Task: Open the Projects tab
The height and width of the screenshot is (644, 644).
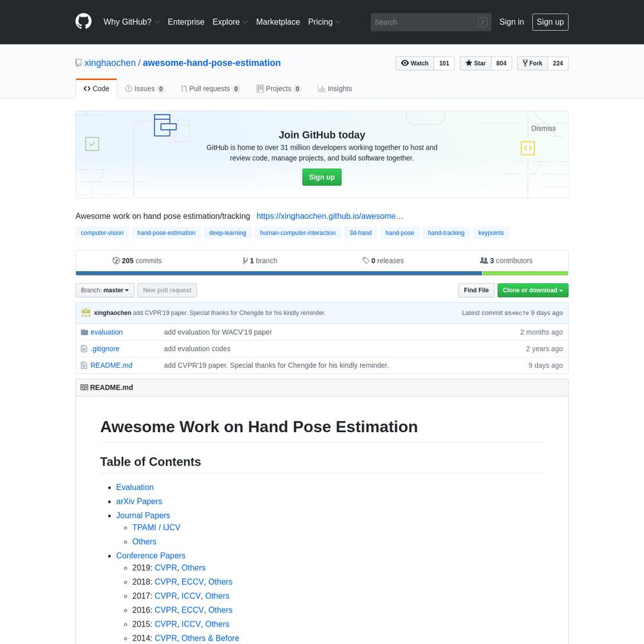Action: 278,89
